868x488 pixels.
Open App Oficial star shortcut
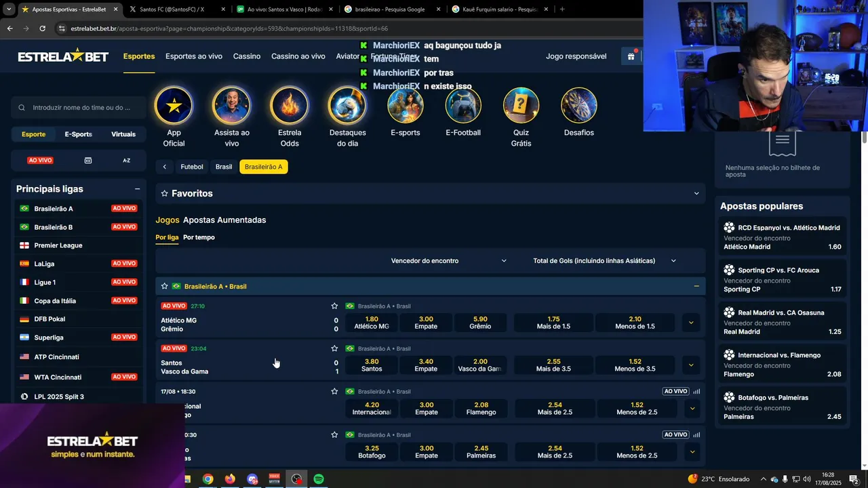(x=174, y=106)
